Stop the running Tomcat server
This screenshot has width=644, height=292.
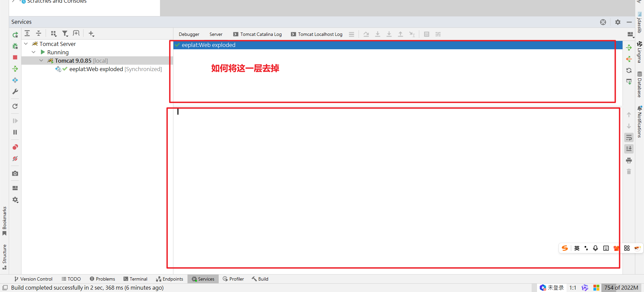[x=15, y=57]
